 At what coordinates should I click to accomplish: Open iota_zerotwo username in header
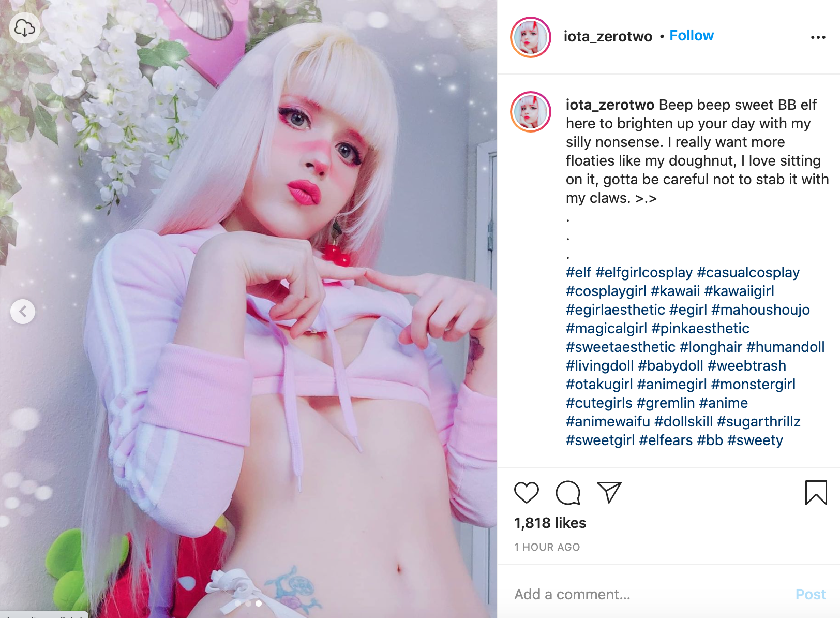click(x=608, y=36)
